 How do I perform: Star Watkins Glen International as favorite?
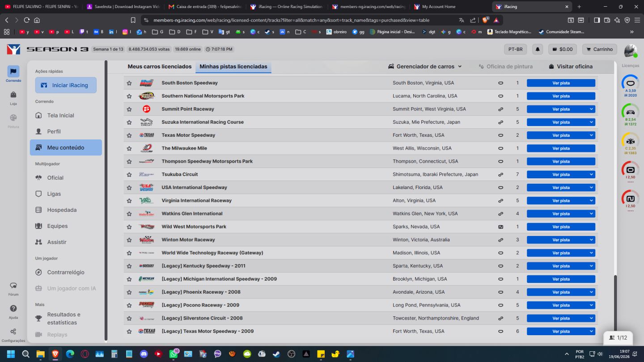[129, 214]
